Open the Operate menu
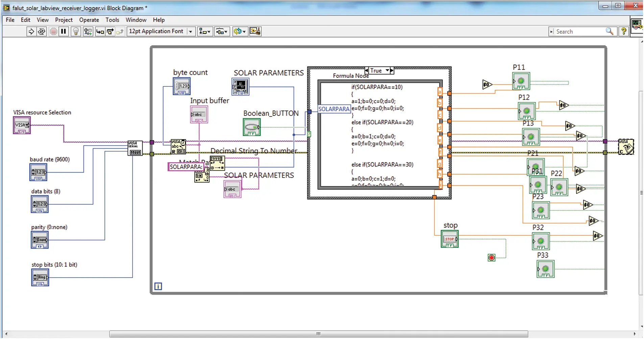 [x=89, y=20]
